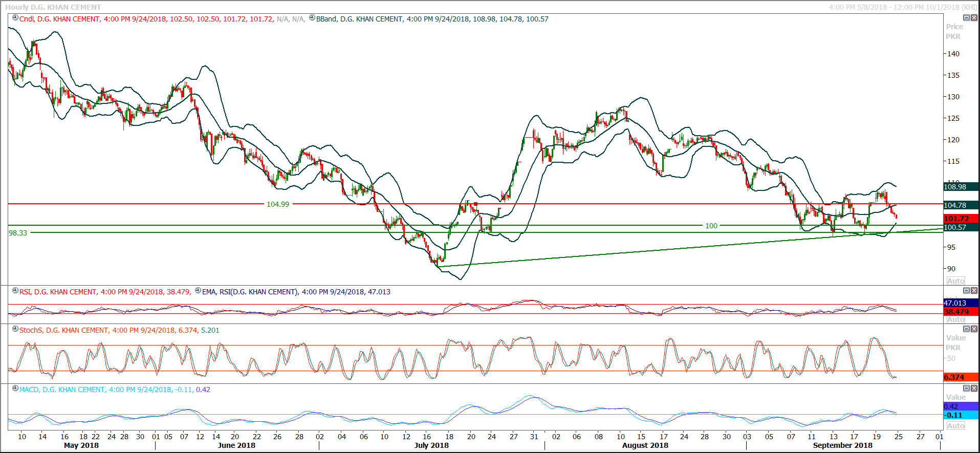Viewport: 980px width, 453px height.
Task: Select the 98.33 support line label
Action: (18, 233)
